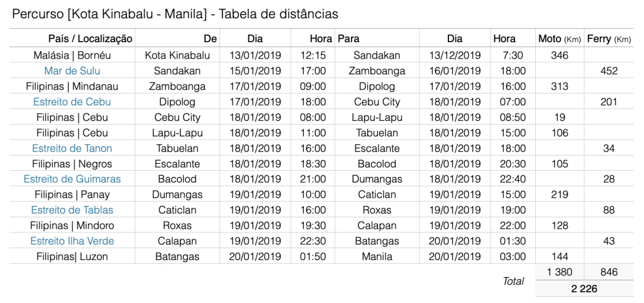Click the Estreito de Tablas link
This screenshot has height=303, width=644.
[72, 210]
